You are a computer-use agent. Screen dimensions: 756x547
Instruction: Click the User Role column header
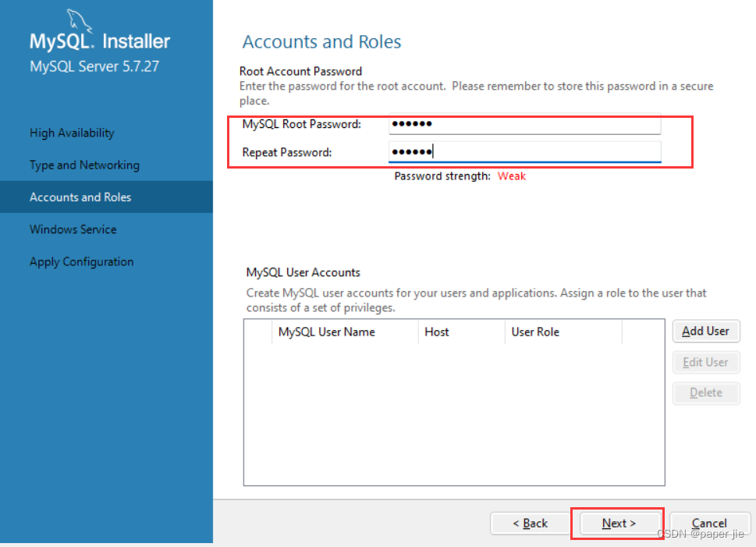pos(563,332)
